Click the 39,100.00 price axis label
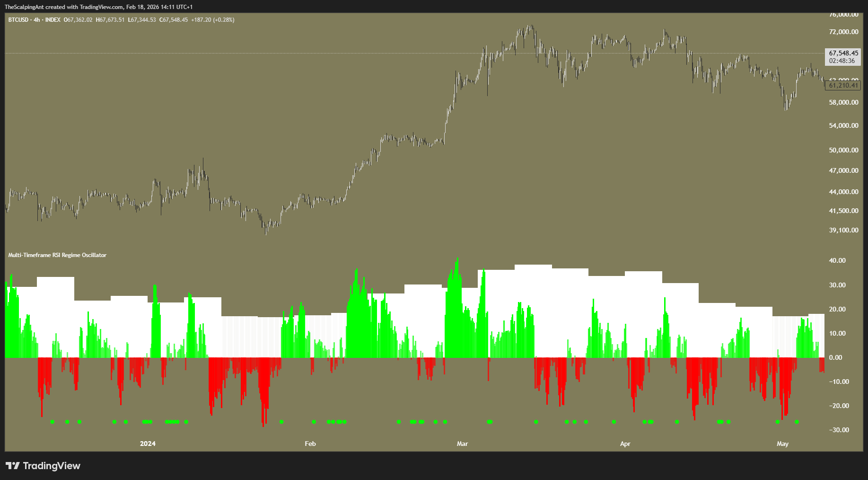Image resolution: width=868 pixels, height=480 pixels. 843,231
